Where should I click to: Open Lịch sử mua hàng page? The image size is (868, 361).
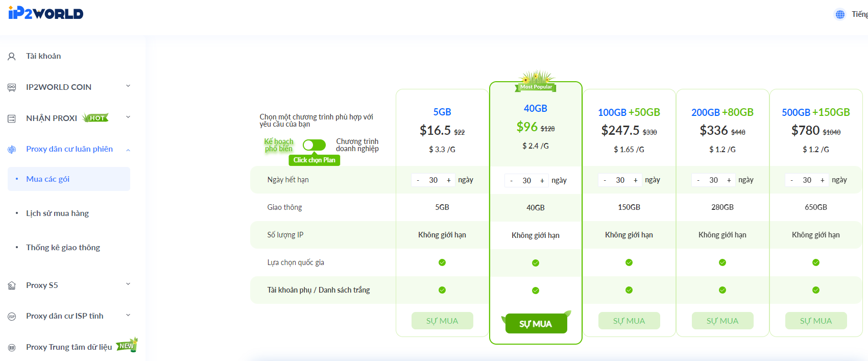(58, 213)
